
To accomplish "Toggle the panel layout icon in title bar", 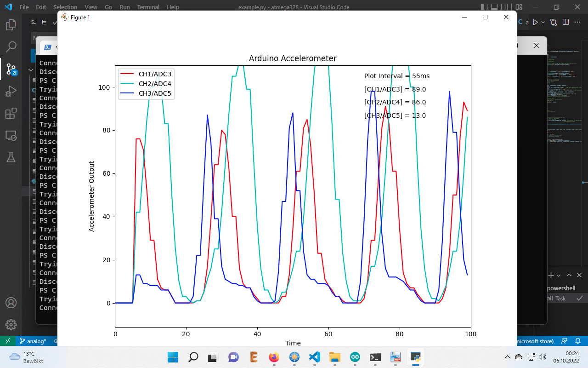I will [494, 7].
